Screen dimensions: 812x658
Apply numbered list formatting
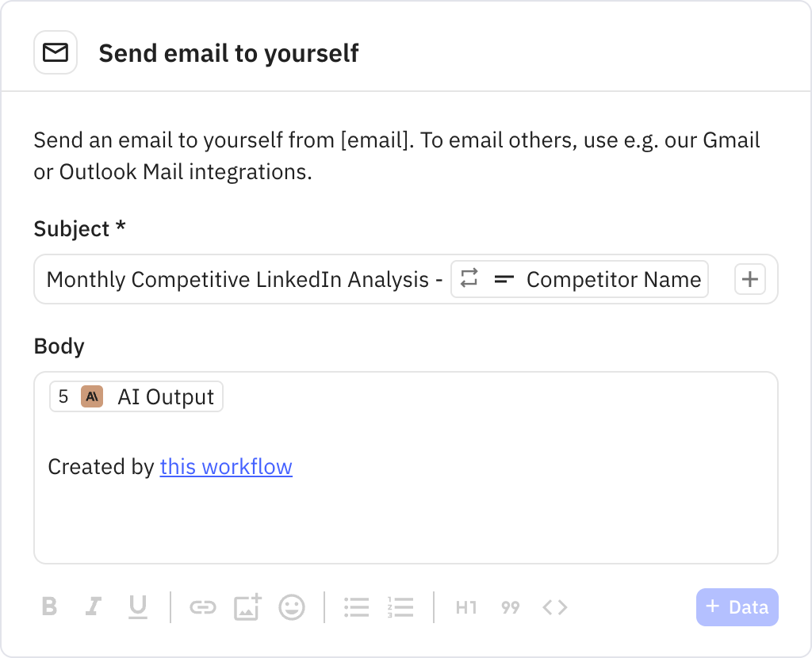400,607
